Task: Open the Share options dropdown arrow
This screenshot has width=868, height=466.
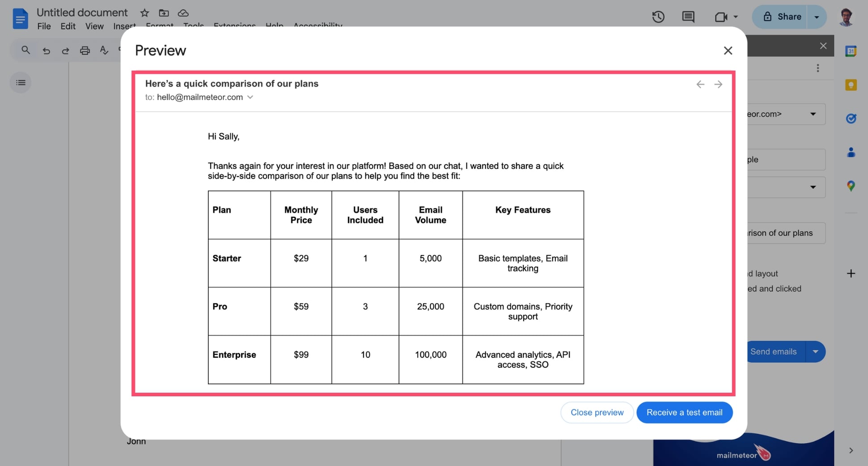Action: 817,17
